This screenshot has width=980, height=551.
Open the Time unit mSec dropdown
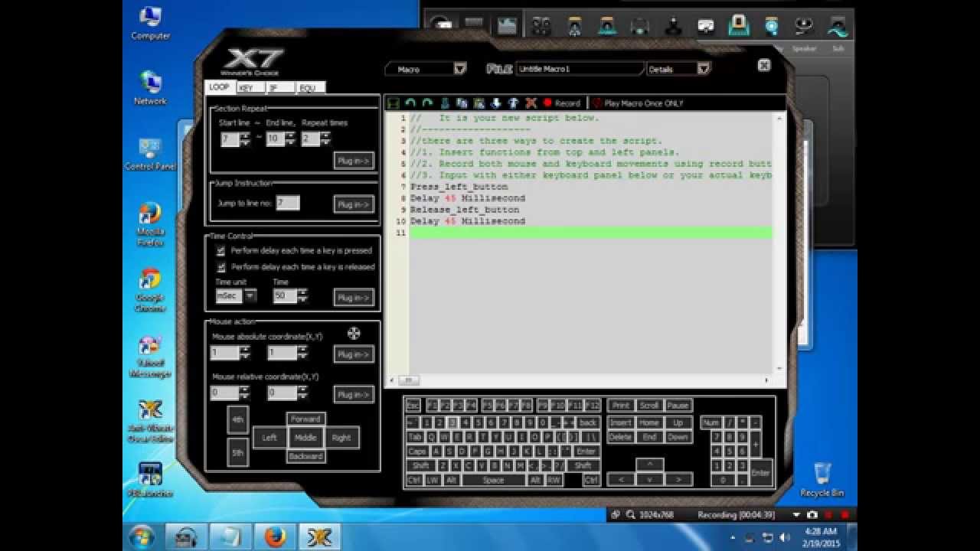(x=250, y=295)
